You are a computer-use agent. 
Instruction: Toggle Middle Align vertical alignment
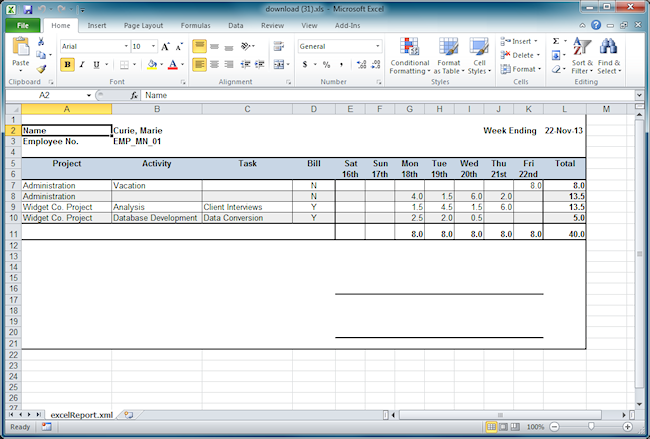coord(214,46)
